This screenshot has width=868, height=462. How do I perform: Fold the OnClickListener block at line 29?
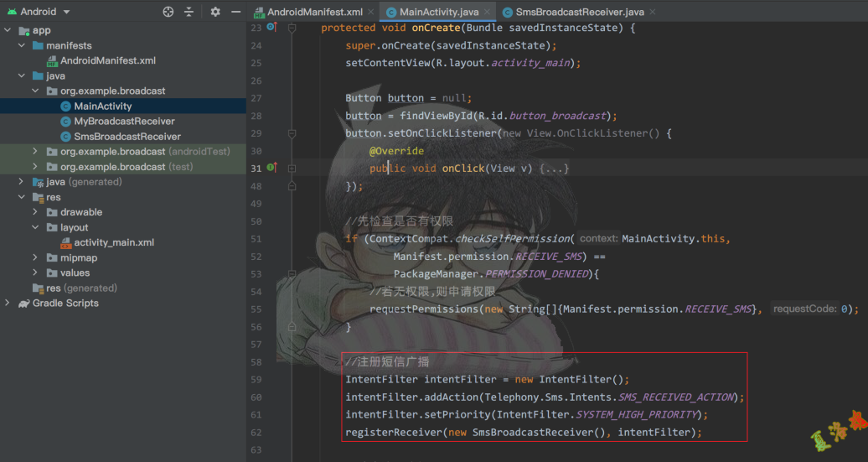(x=292, y=133)
